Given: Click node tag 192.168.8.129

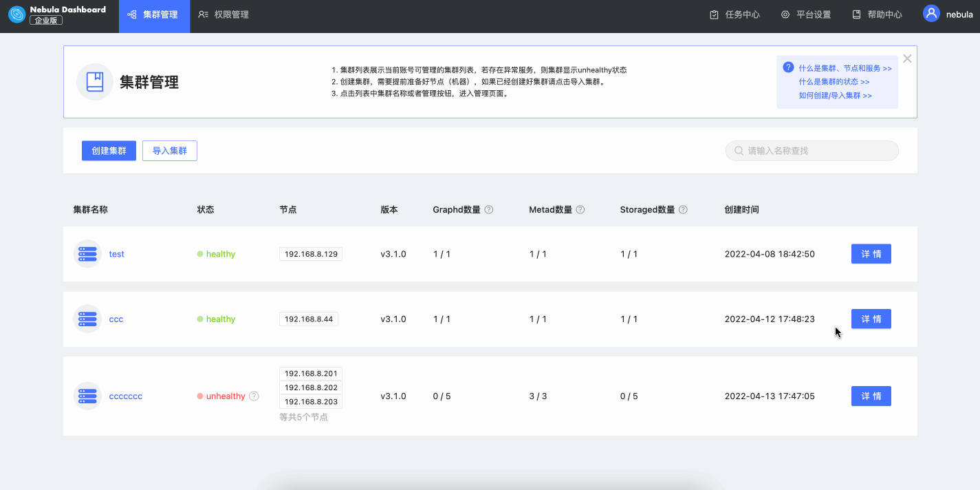Looking at the screenshot, I should (x=311, y=254).
